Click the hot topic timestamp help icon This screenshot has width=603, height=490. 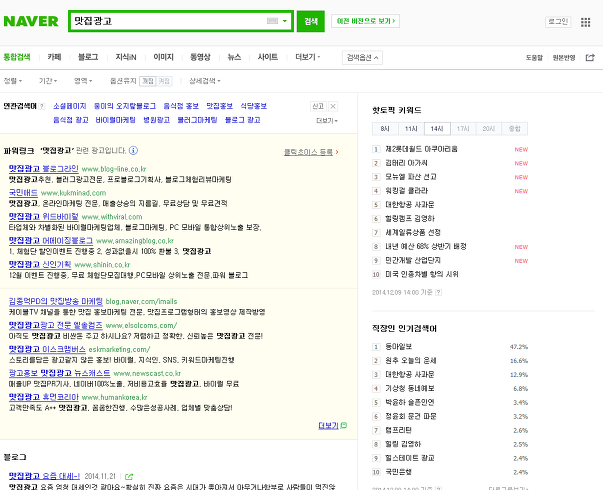[x=438, y=293]
